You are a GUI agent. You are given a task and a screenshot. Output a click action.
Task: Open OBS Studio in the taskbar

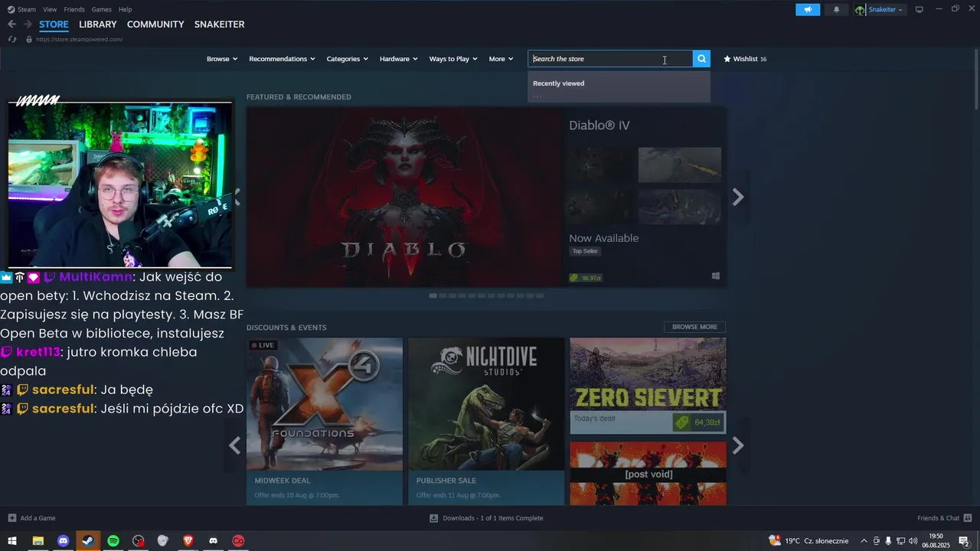tap(138, 541)
